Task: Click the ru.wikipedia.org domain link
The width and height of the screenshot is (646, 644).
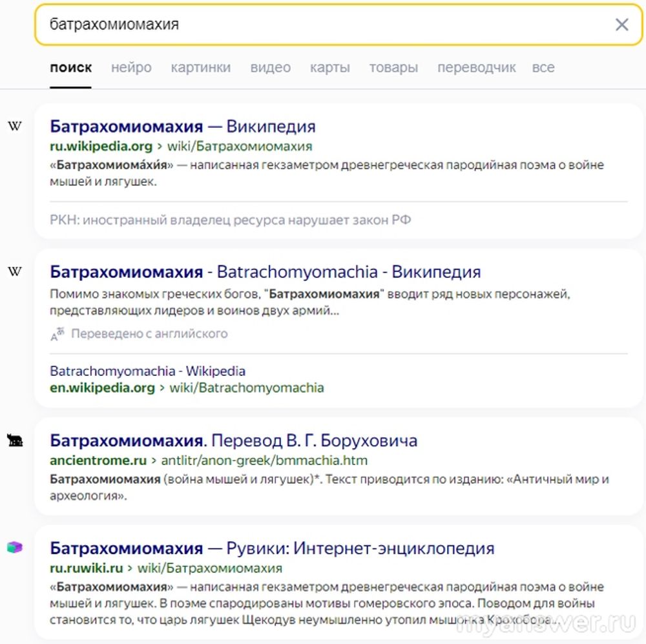Action: point(101,146)
